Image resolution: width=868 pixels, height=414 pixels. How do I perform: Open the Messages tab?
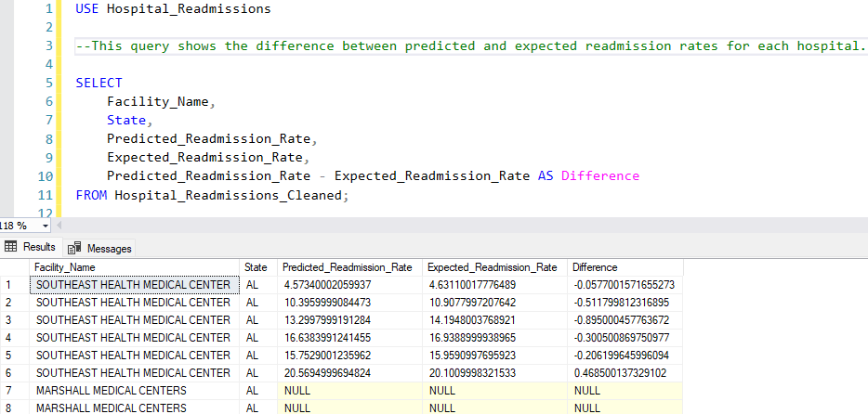99,248
